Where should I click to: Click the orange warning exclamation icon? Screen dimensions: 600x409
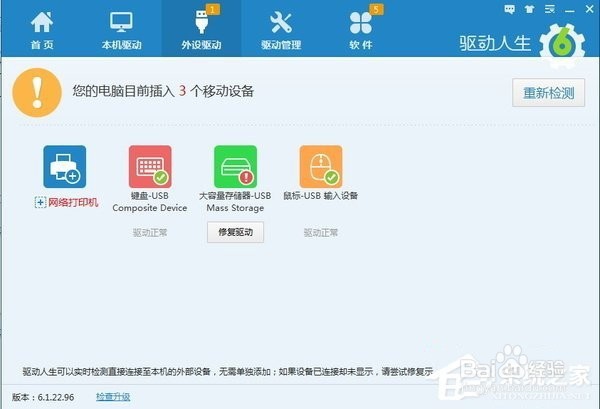tap(37, 93)
